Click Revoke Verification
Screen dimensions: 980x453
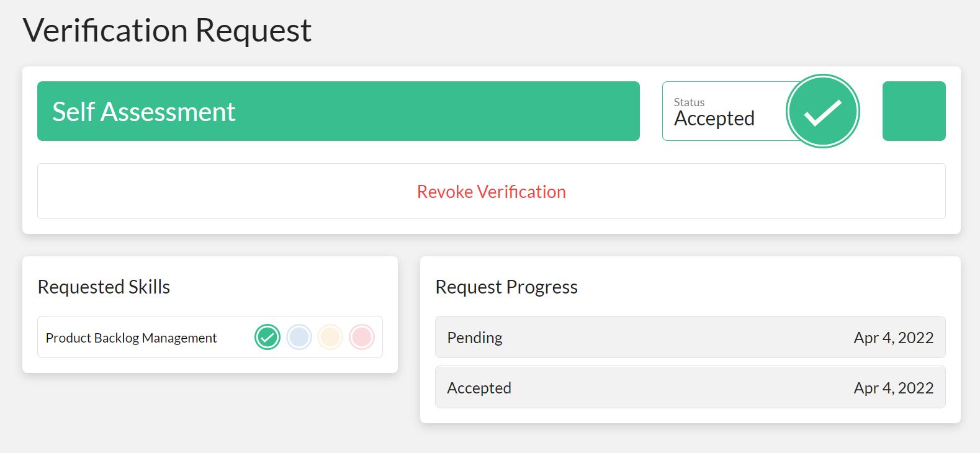pos(492,192)
